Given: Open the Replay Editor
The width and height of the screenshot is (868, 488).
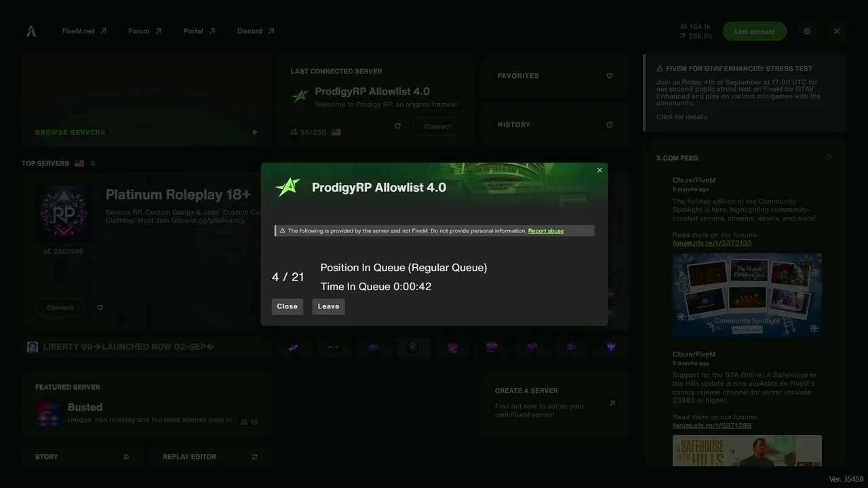Looking at the screenshot, I should [210, 457].
